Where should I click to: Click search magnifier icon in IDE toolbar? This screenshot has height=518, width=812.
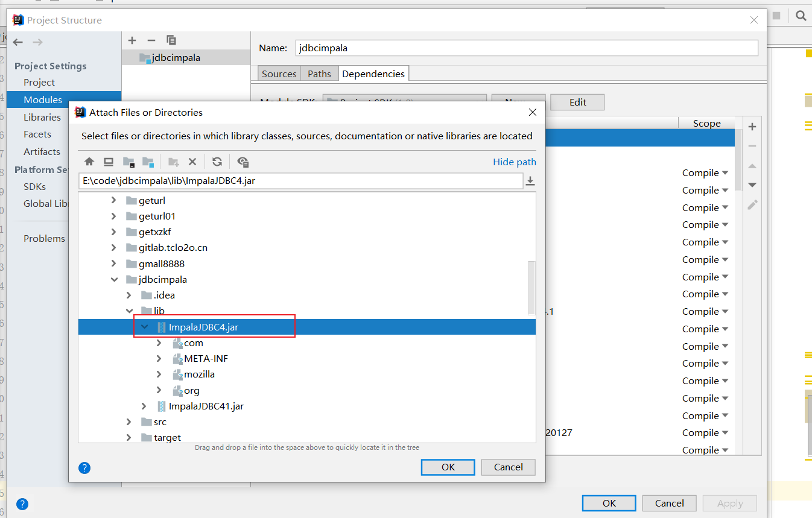(801, 16)
